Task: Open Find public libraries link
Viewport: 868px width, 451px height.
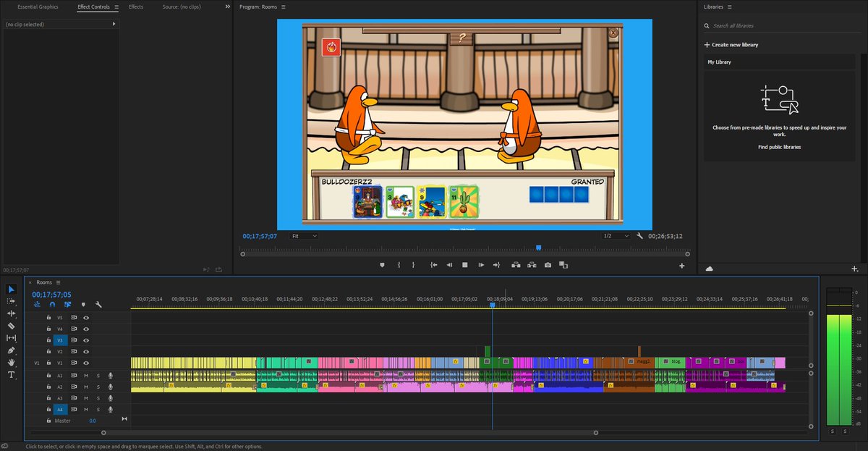Action: click(x=779, y=147)
